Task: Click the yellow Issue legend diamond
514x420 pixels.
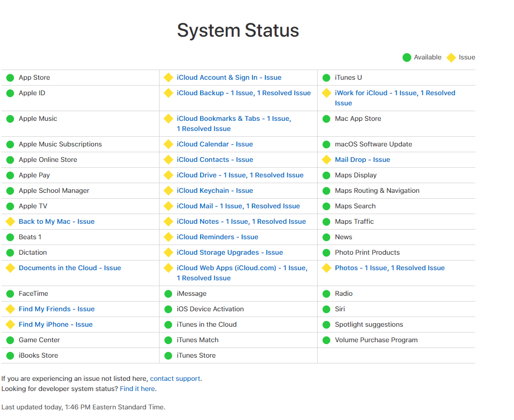Action: (x=451, y=58)
